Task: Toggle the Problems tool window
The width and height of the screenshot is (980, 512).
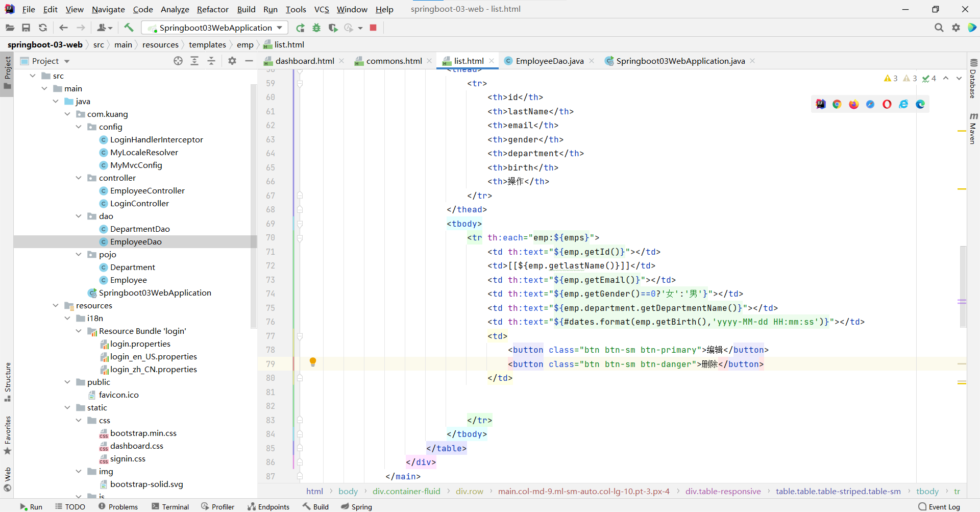Action: tap(118, 506)
